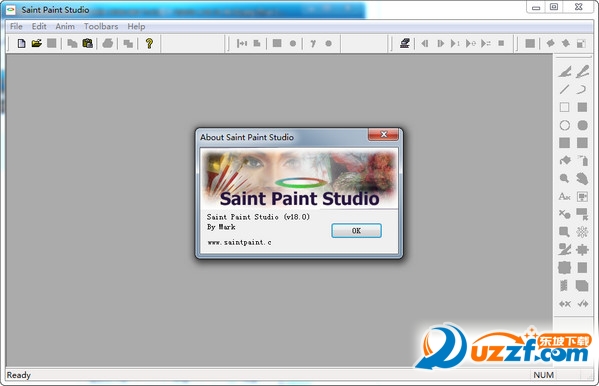Click OK in the About dialog
599x386 pixels.
(x=356, y=230)
